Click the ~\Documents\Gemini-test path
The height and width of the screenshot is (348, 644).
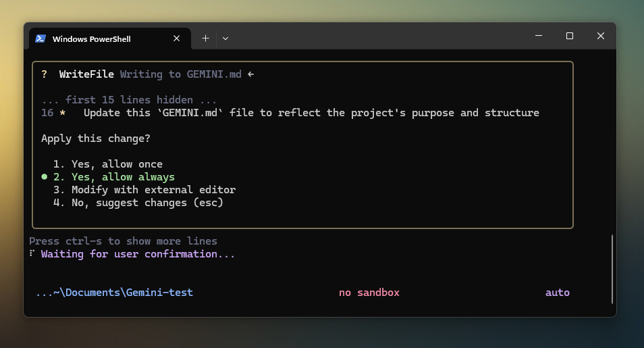click(x=114, y=293)
